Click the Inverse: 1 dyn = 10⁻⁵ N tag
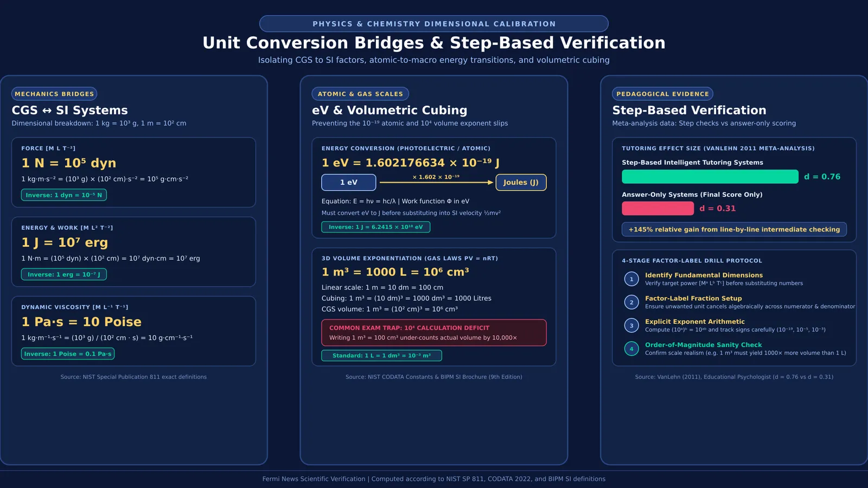868x488 pixels. 64,195
